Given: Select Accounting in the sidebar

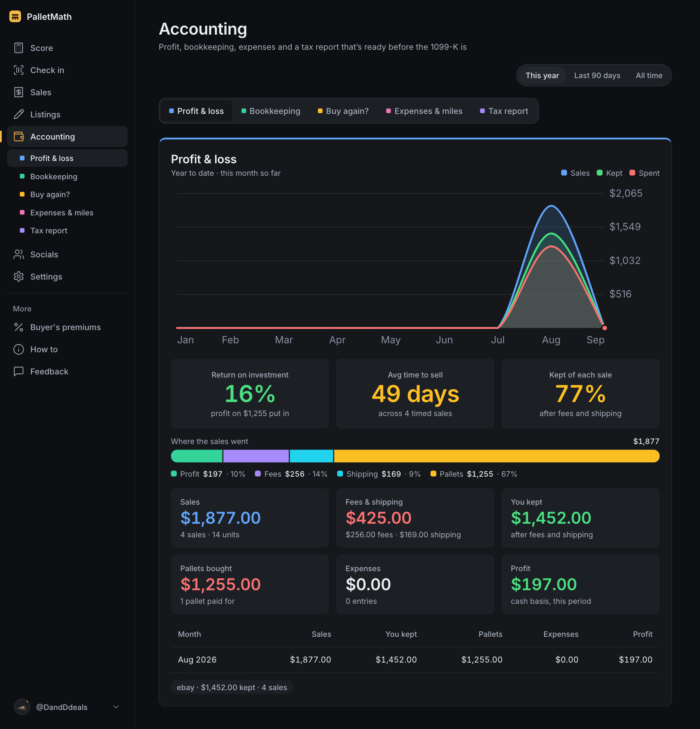Looking at the screenshot, I should pyautogui.click(x=67, y=136).
